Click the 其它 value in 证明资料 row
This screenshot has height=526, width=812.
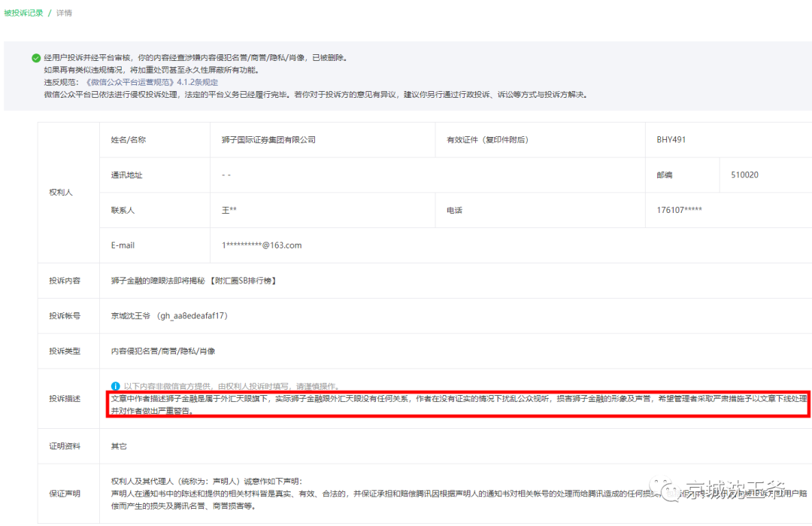click(119, 446)
